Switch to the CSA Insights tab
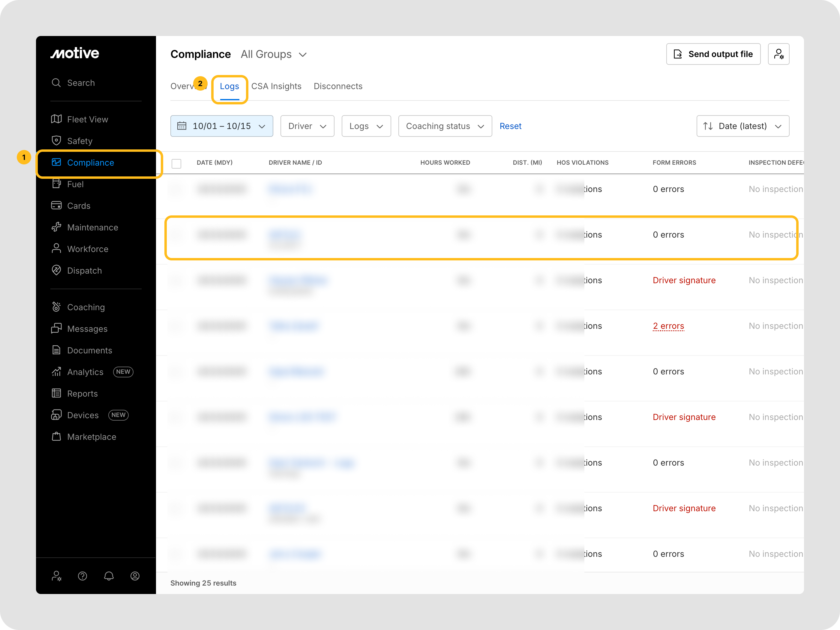The width and height of the screenshot is (840, 630). (276, 86)
